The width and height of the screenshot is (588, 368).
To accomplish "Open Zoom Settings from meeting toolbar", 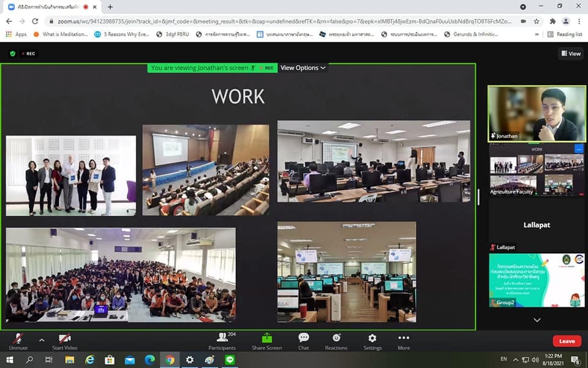I will (x=372, y=342).
